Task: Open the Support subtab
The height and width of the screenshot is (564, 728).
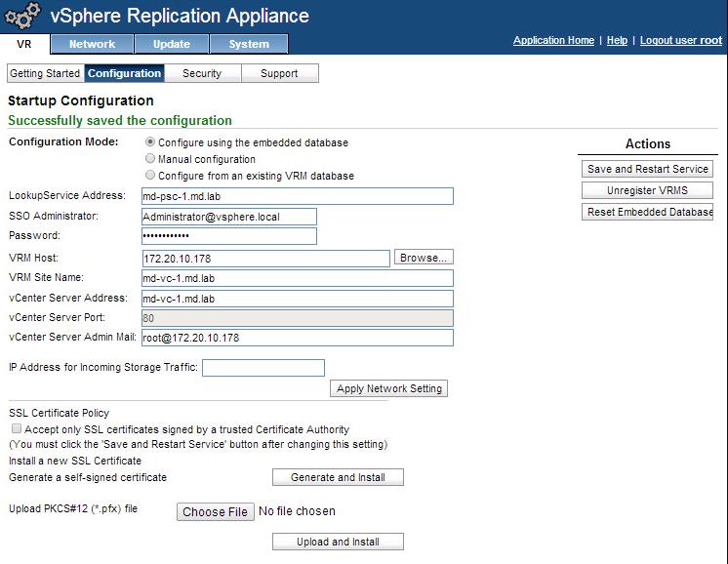Action: pyautogui.click(x=279, y=73)
